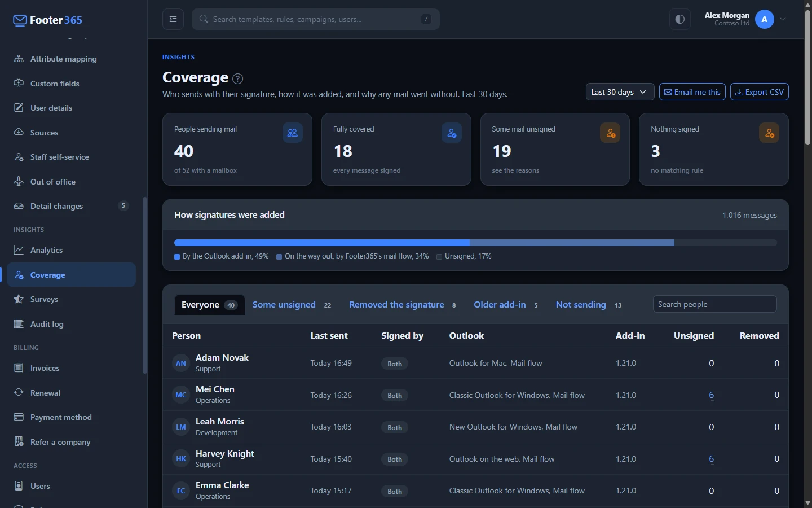Sort by the Unsigned column header
Viewport: 812px width, 508px height.
[694, 335]
